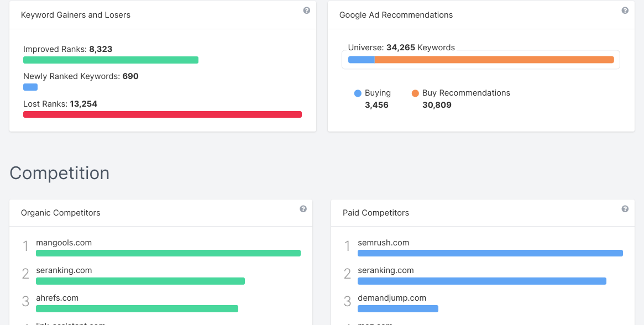The image size is (644, 325).
Task: Open organic competitor mangools.com
Action: pos(64,243)
